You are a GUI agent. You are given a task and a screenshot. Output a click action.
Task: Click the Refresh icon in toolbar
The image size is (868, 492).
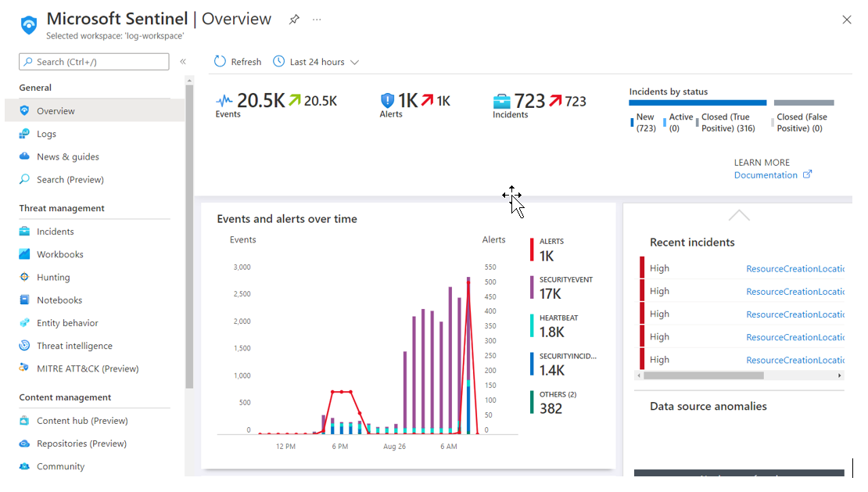coord(220,62)
